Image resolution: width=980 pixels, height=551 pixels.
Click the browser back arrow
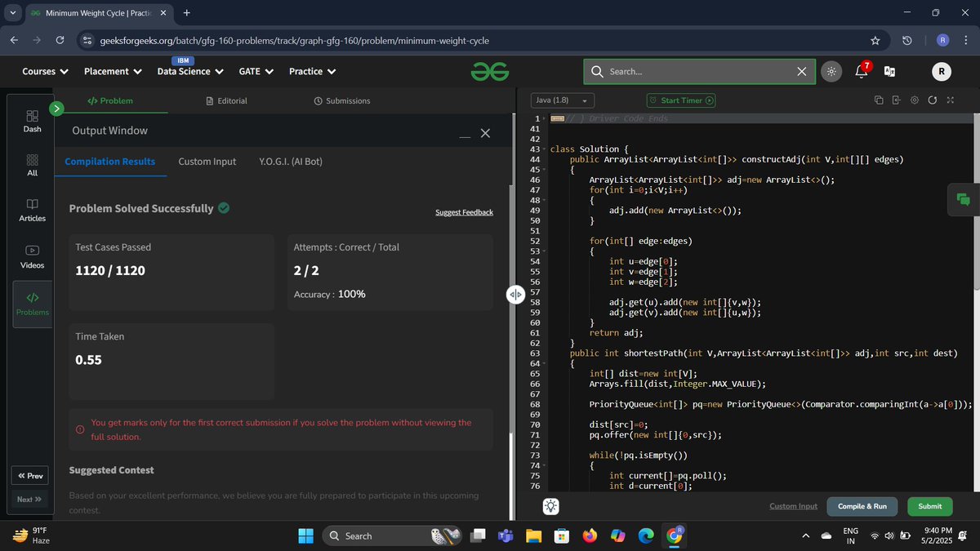tap(14, 40)
